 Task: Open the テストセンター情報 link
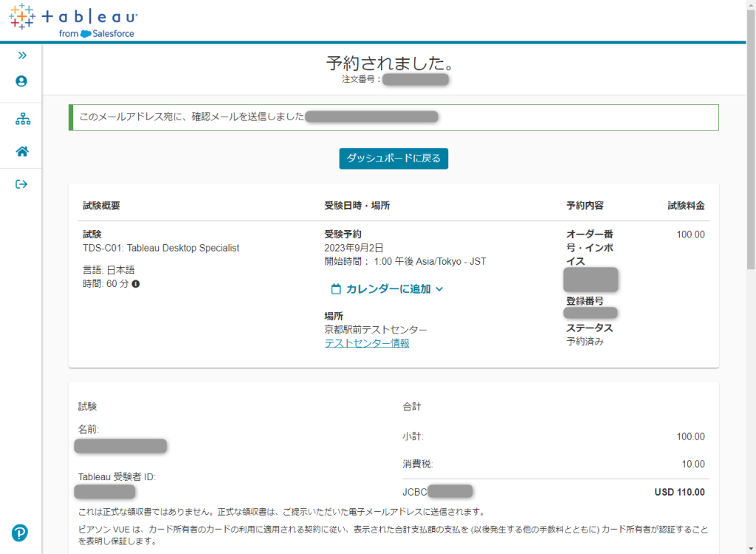[x=367, y=343]
